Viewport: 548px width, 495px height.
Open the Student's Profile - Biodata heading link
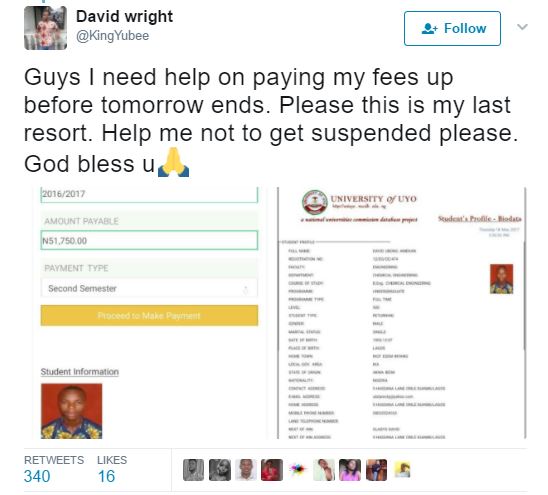tap(480, 219)
